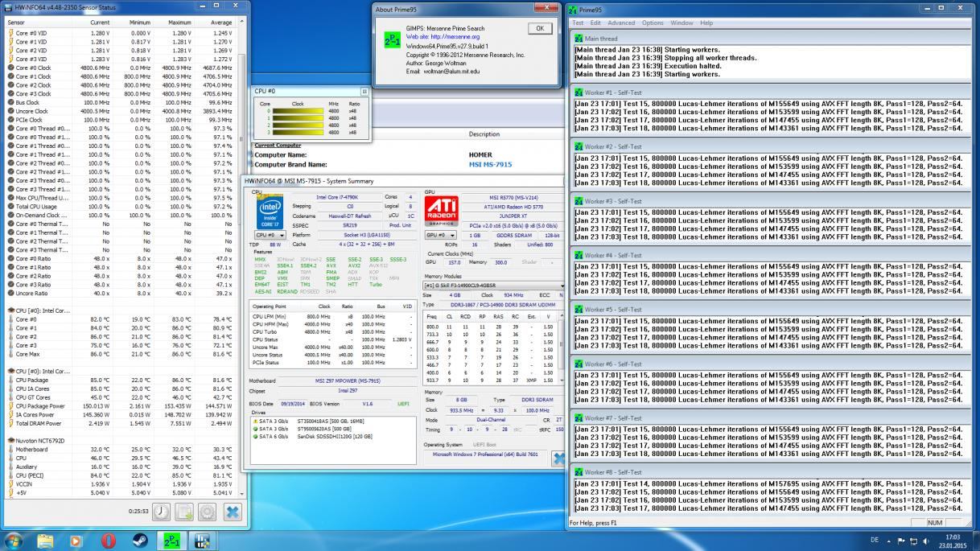Image resolution: width=980 pixels, height=551 pixels.
Task: Click the HOMER computer name value
Action: coord(480,154)
